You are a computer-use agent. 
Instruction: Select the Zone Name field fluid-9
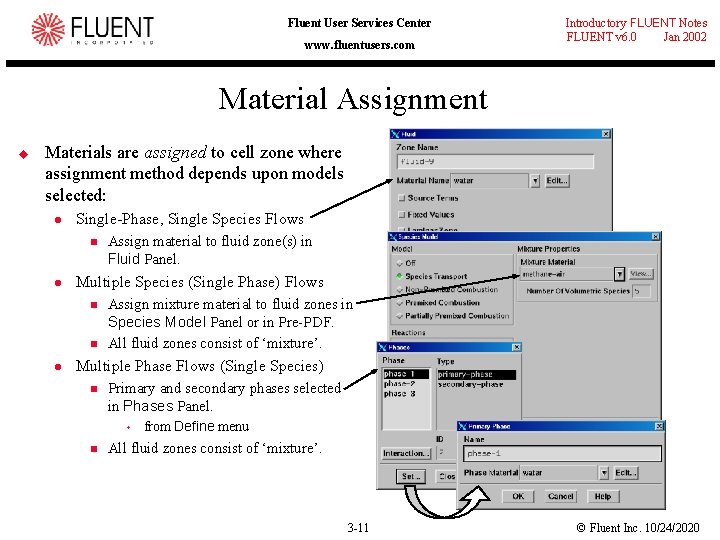click(x=495, y=162)
